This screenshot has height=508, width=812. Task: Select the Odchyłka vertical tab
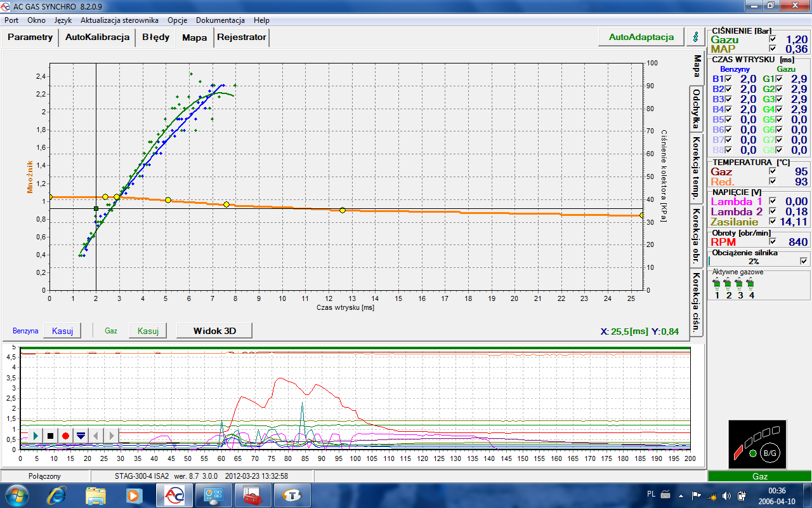(697, 109)
